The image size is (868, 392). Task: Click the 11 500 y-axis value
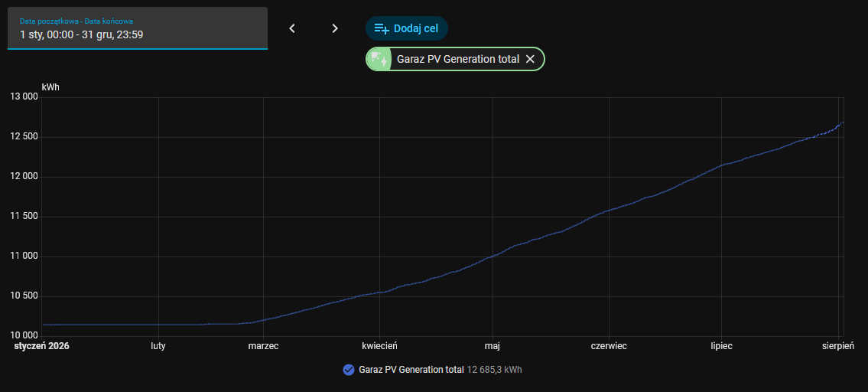point(24,217)
